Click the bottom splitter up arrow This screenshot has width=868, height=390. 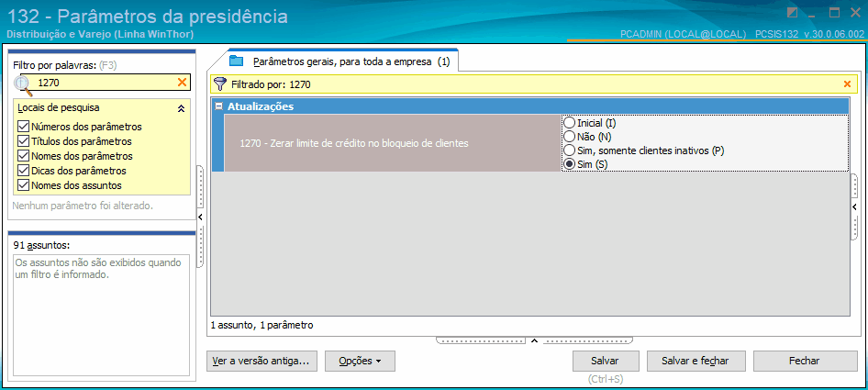tap(534, 340)
